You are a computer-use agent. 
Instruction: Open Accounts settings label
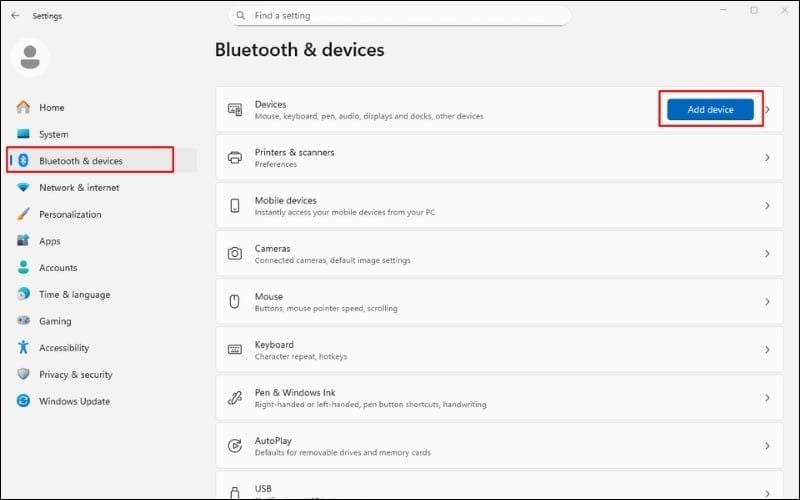coord(58,267)
